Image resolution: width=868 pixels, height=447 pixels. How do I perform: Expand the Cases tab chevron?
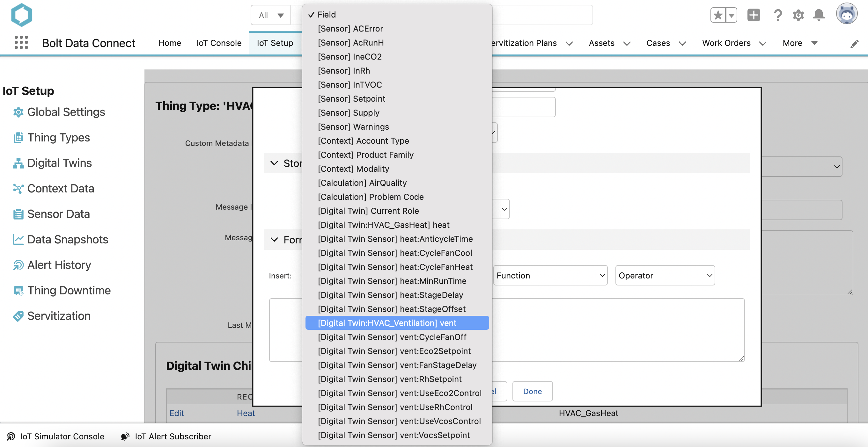[x=682, y=43]
